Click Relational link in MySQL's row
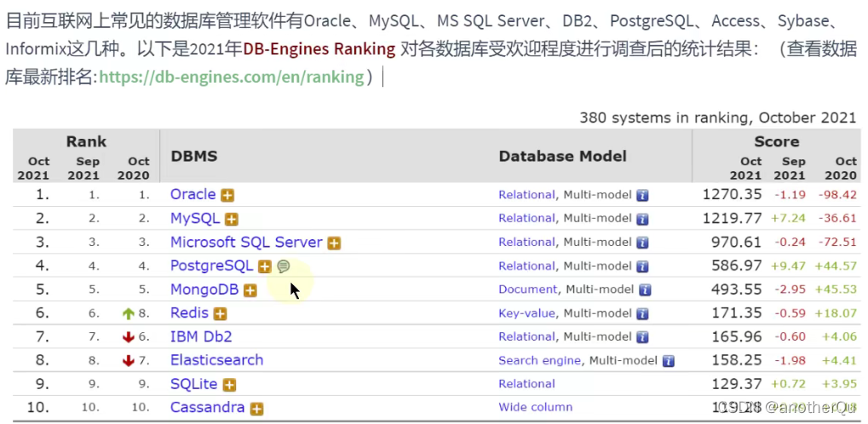Viewport: 868px width, 424px height. 526,219
